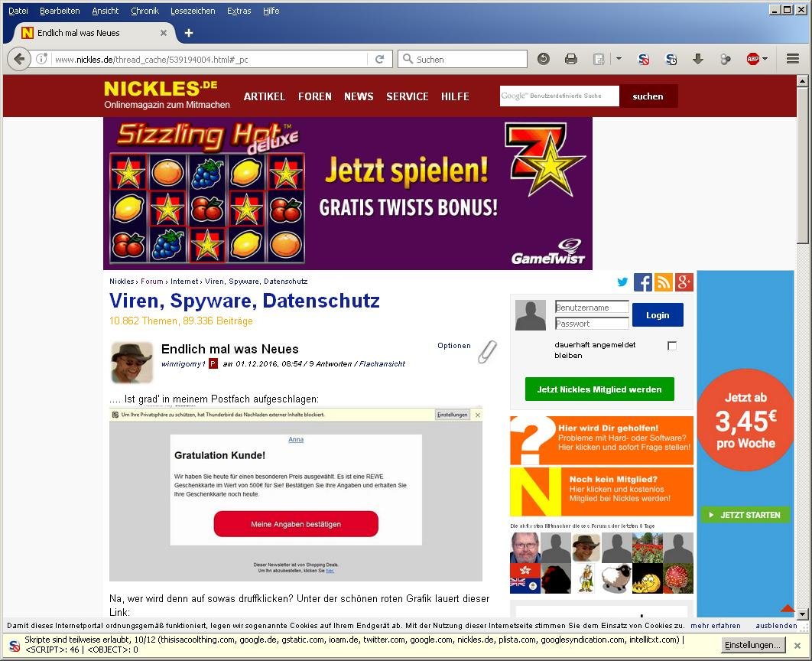Open the Facebook share icon
This screenshot has height=661, width=812.
[643, 282]
